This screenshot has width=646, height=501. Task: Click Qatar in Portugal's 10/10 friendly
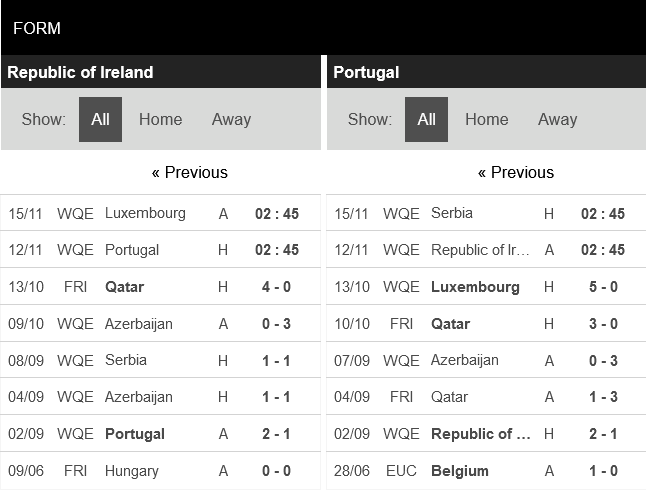[x=450, y=324]
